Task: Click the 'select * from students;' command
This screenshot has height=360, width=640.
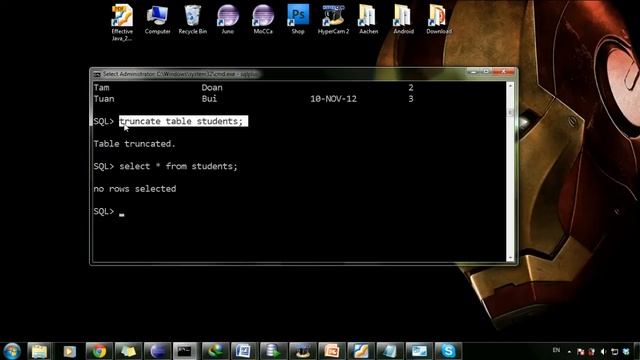Action: coord(178,166)
